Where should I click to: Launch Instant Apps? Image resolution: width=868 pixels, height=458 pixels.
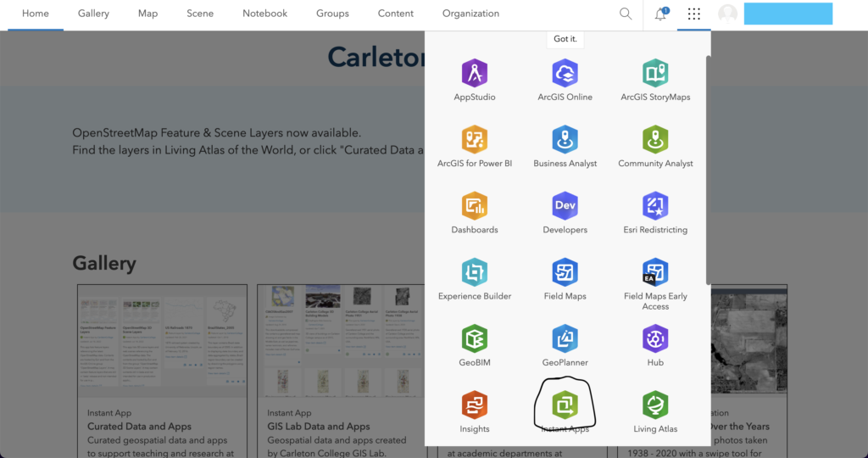(x=565, y=412)
